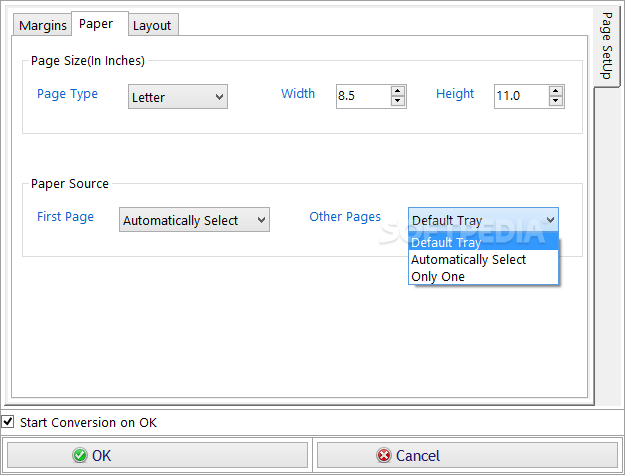Open the First Page paper source dropdown
This screenshot has height=475, width=625.
[194, 220]
